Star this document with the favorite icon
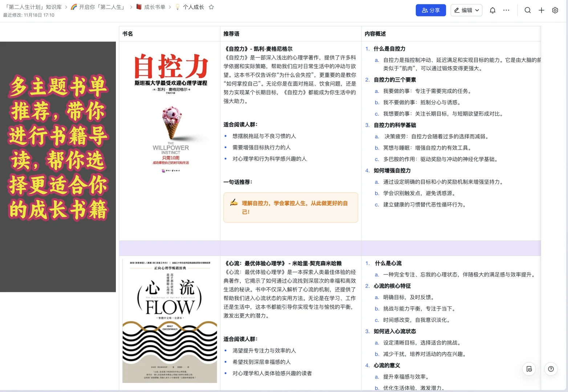568x392 pixels. [211, 7]
